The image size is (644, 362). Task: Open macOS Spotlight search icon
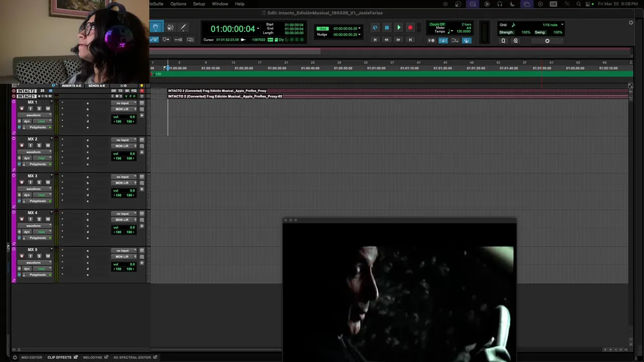579,4
